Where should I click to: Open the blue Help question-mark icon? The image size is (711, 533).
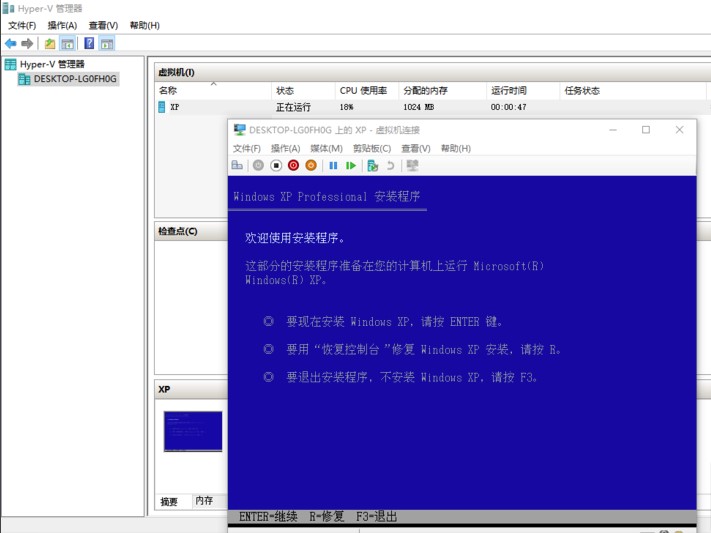click(x=89, y=43)
